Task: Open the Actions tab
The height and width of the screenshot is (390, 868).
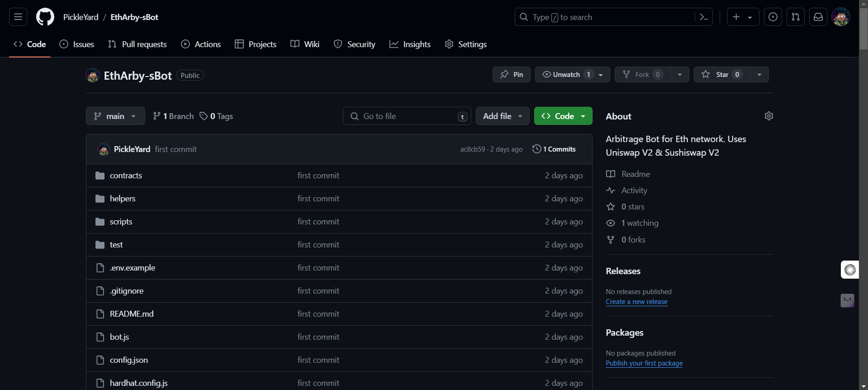Action: [201, 44]
